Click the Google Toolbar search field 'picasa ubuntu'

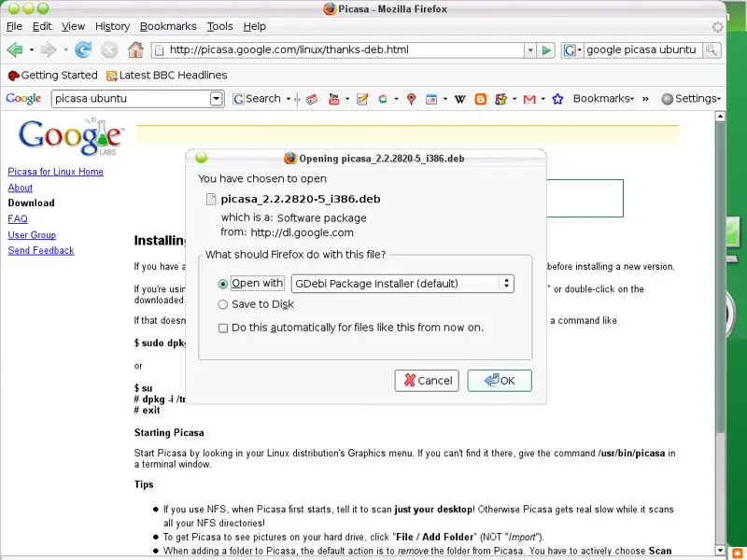(131, 99)
